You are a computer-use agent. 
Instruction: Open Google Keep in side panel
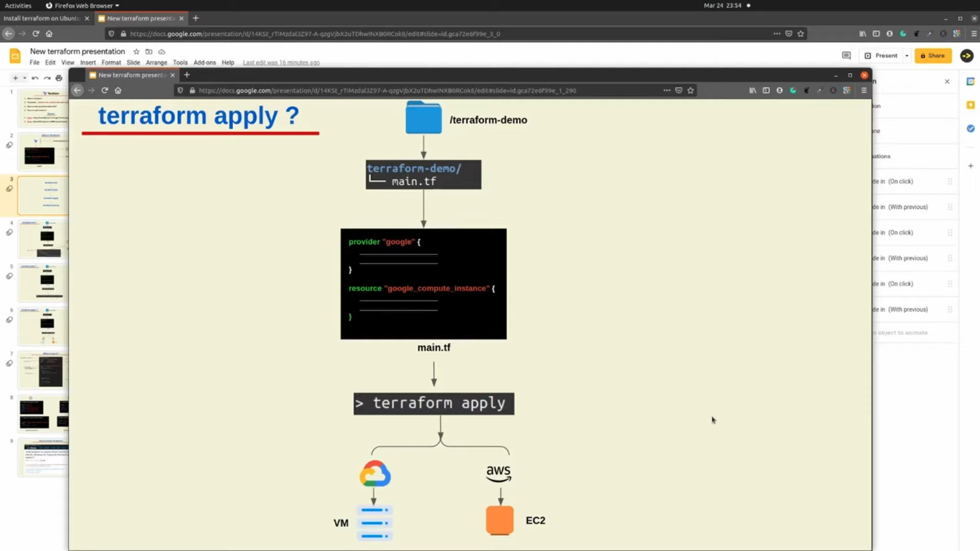pyautogui.click(x=971, y=105)
